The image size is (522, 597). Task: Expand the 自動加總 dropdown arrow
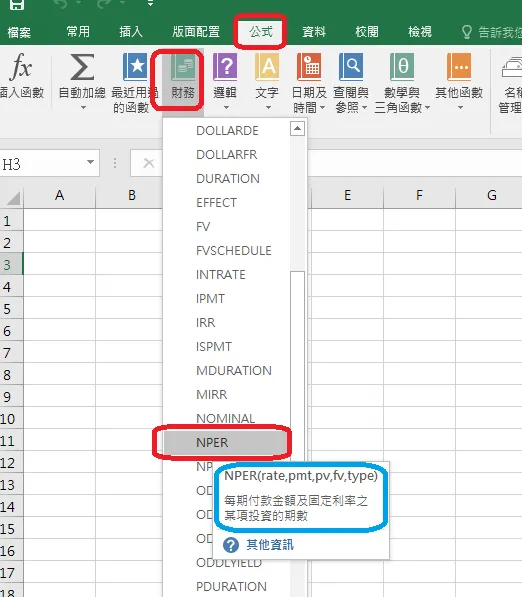tap(83, 108)
